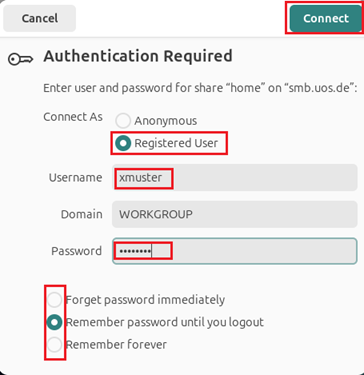Choose Remember password until you logout
Image resolution: width=364 pixels, height=375 pixels.
click(x=54, y=322)
